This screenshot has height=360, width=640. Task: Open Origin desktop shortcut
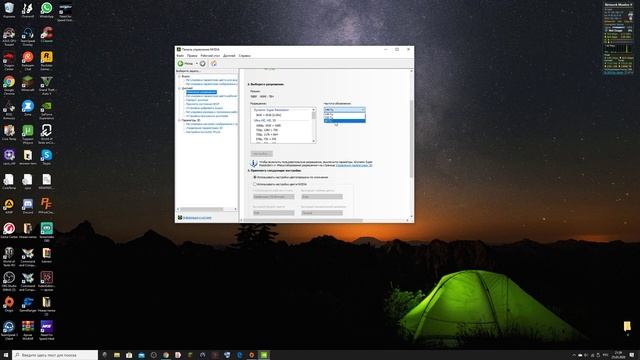coord(9,304)
